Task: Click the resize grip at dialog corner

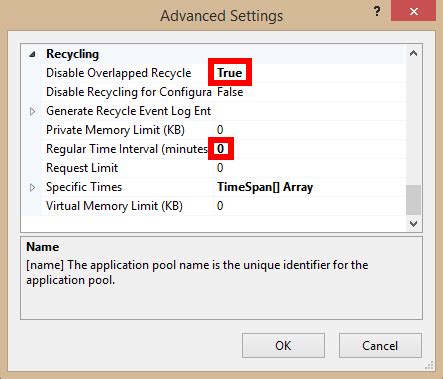Action: point(430,365)
